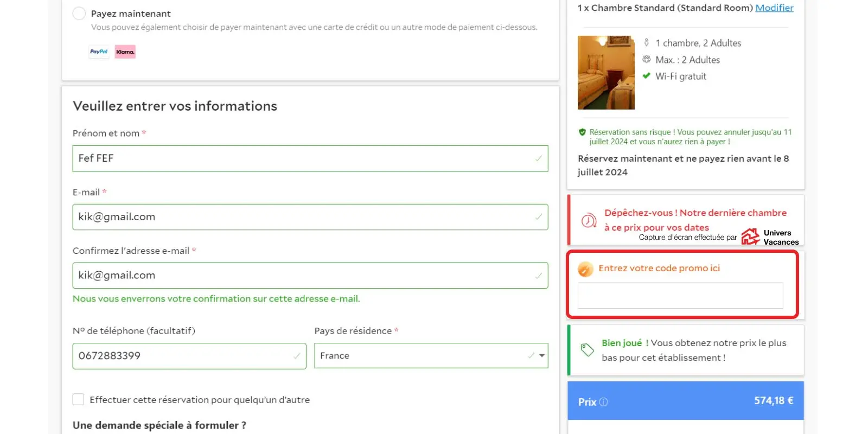Click the Prix info icon
The width and height of the screenshot is (868, 434).
604,402
